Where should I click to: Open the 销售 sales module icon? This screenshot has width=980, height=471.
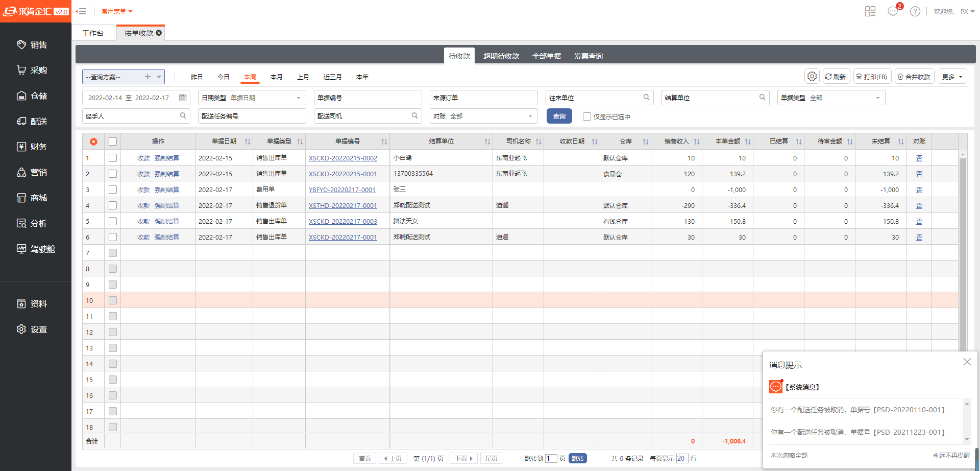[21, 45]
